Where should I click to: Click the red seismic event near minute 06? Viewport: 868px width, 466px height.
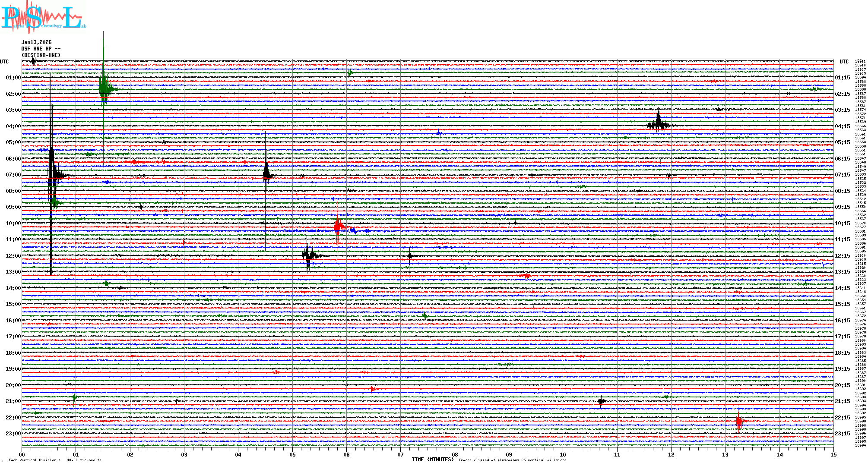point(338,226)
